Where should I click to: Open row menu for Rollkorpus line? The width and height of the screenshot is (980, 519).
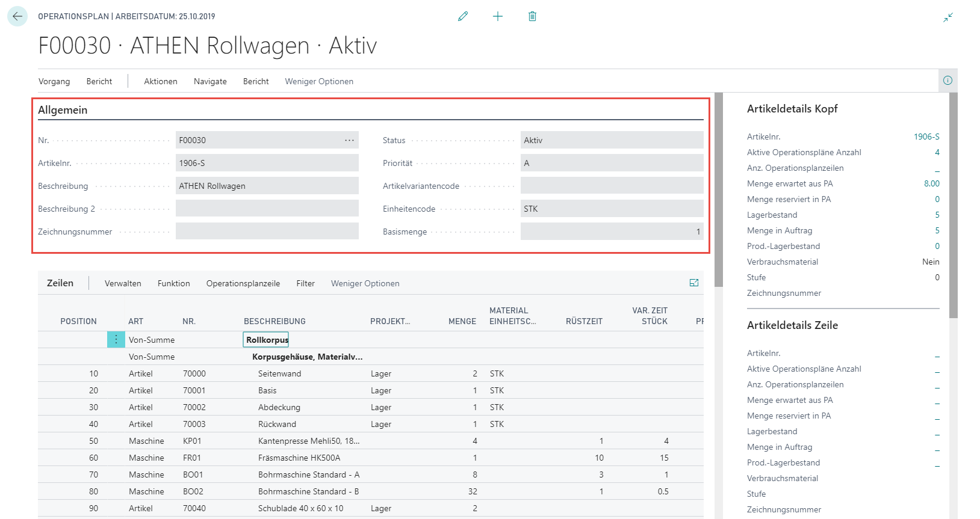(x=116, y=340)
